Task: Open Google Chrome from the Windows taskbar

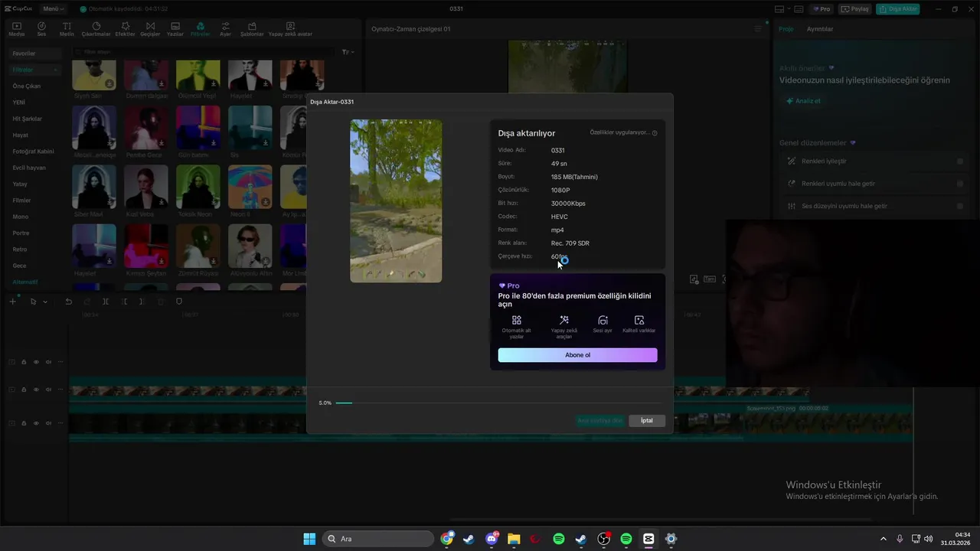Action: 447,539
